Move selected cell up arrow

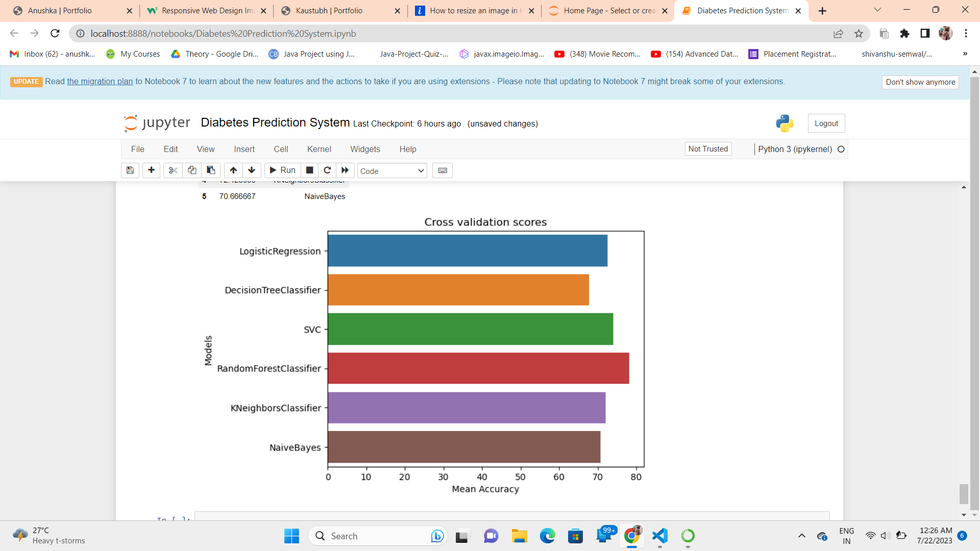pos(233,170)
